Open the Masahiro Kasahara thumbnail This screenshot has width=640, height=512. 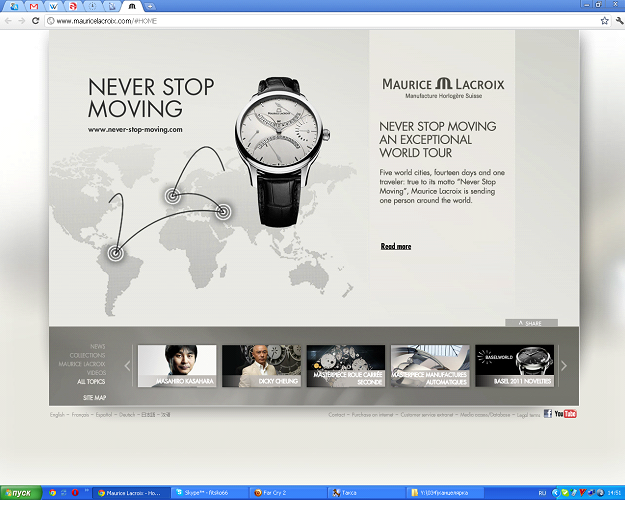click(x=176, y=366)
